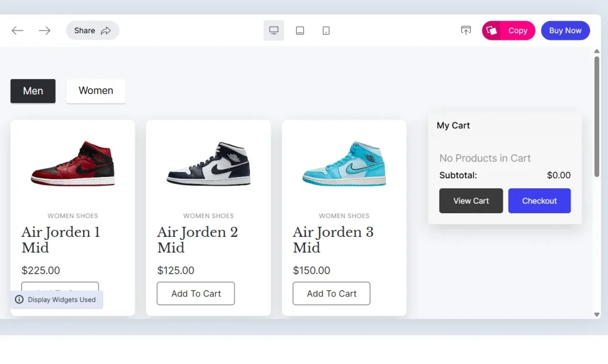Click the Buy Now button
This screenshot has height=364, width=608.
coord(565,30)
